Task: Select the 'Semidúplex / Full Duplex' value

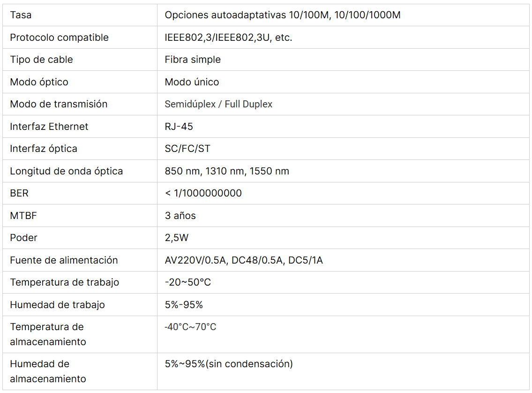Action: pos(218,104)
